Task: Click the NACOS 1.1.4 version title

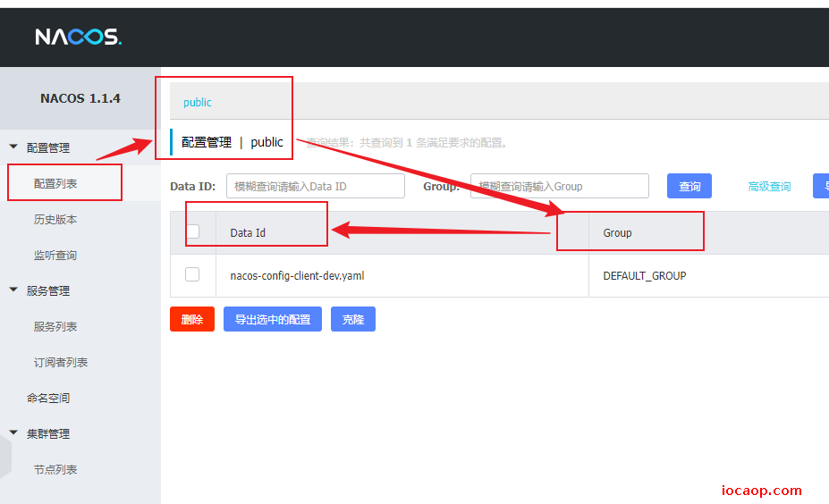Action: [x=80, y=98]
